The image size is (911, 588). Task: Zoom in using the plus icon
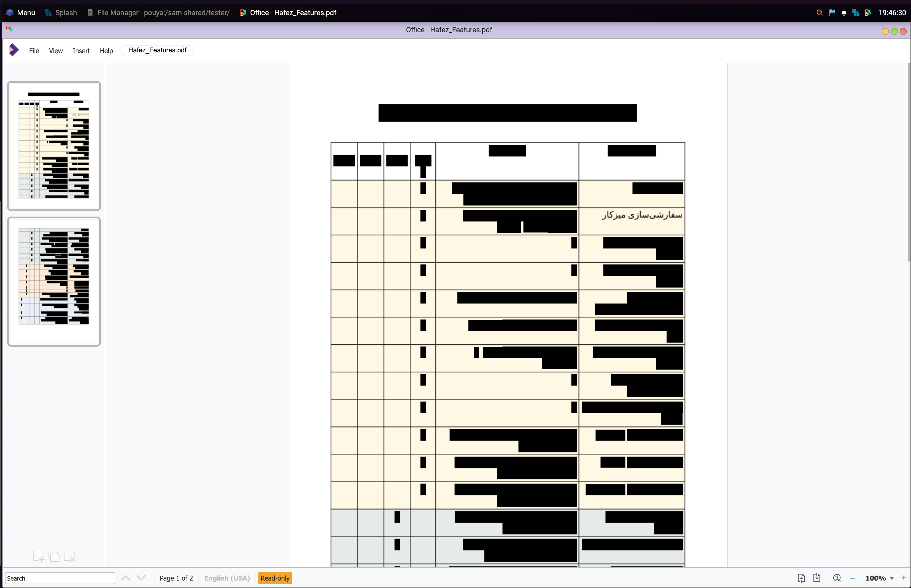pos(903,578)
